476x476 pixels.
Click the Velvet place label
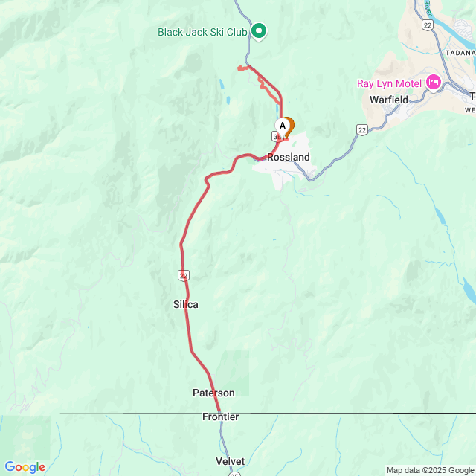[x=230, y=461]
